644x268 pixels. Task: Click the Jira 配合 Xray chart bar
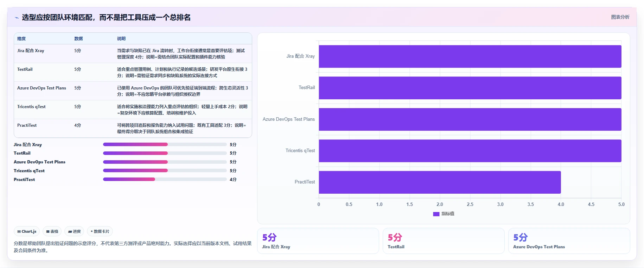point(470,56)
